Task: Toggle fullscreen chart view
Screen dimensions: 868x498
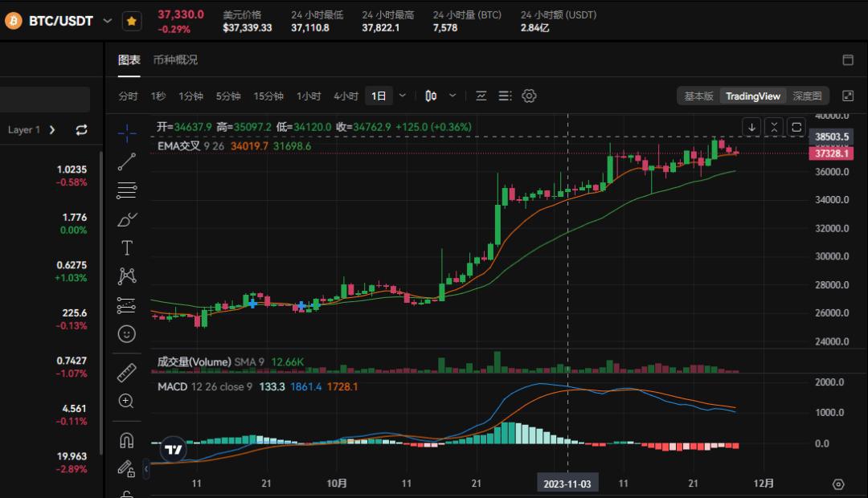Action: coord(847,96)
